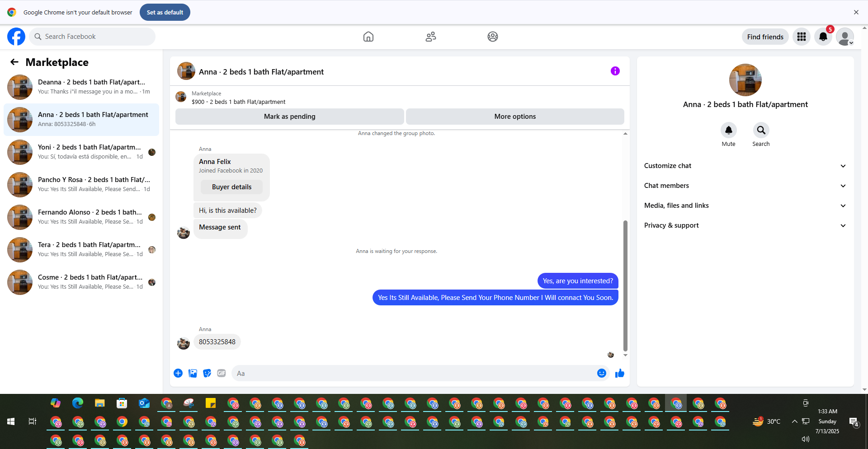The height and width of the screenshot is (449, 868).
Task: Open the large listing photo in side panel
Action: coord(745,80)
